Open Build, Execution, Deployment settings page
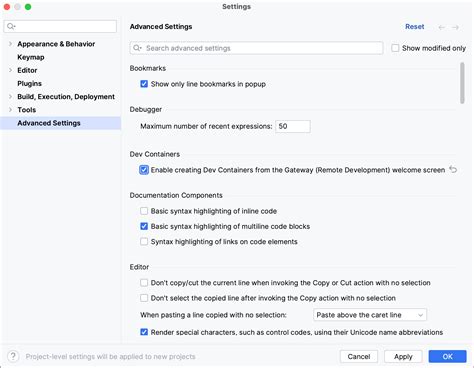 66,97
